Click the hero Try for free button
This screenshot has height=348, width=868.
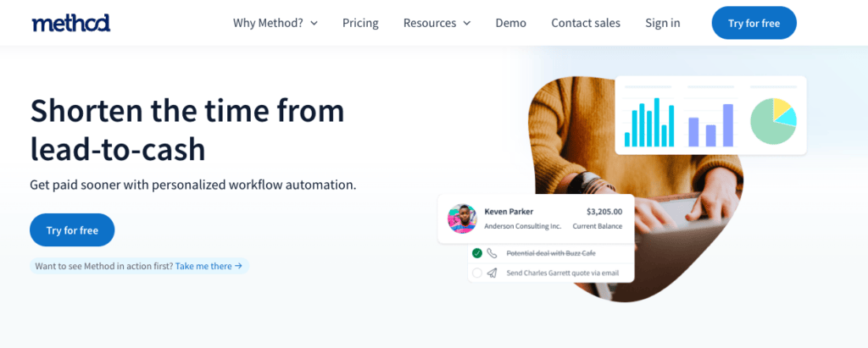coord(72,230)
